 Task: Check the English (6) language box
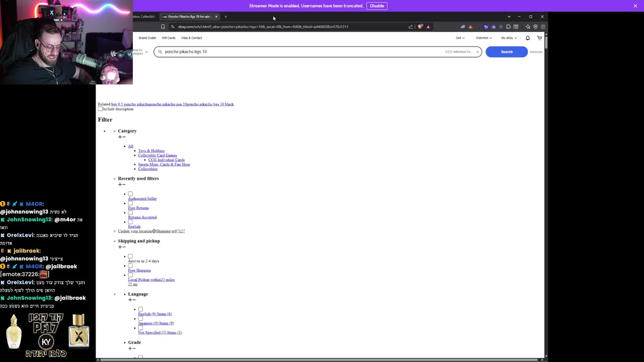click(x=140, y=309)
